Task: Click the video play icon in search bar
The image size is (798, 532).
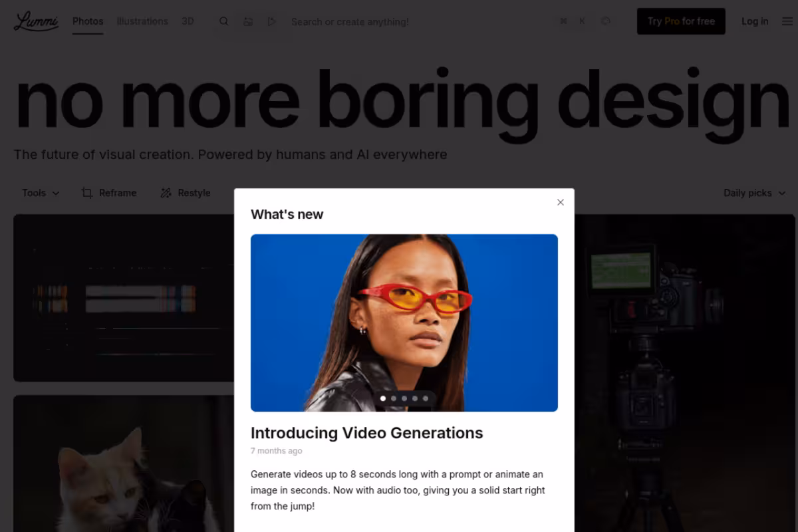Action: (x=271, y=21)
